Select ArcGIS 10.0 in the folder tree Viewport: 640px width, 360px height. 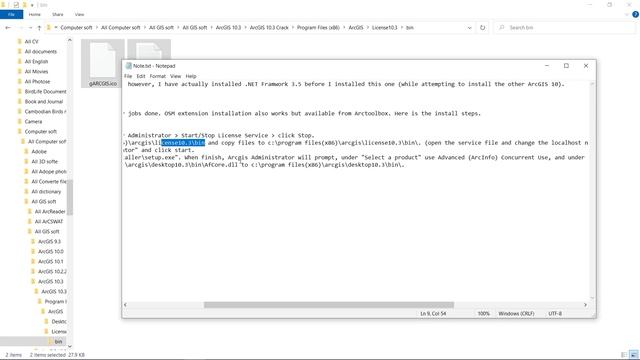coord(51,251)
